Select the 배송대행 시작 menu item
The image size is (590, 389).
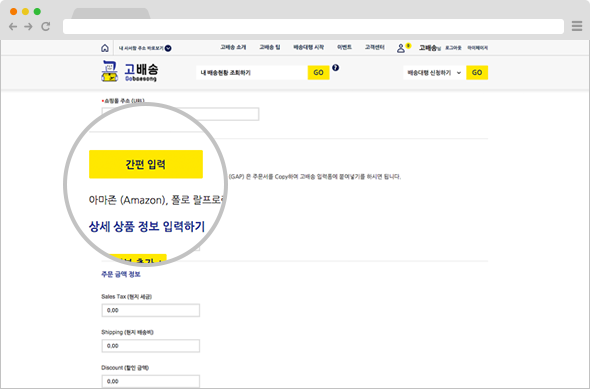[x=309, y=47]
